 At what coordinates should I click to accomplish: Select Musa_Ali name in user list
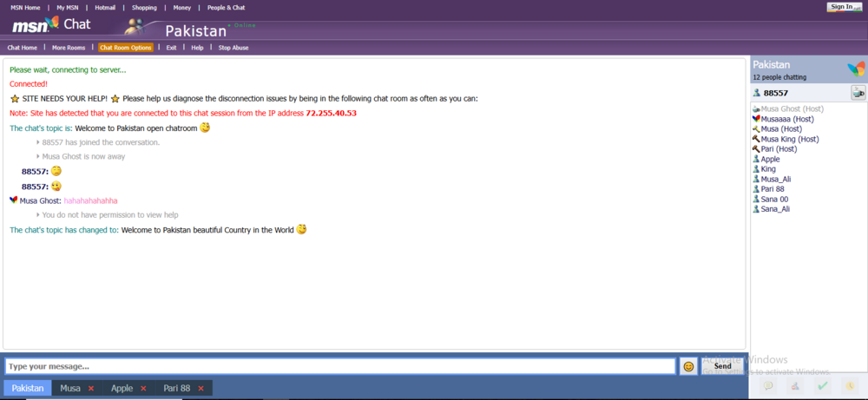click(x=776, y=179)
